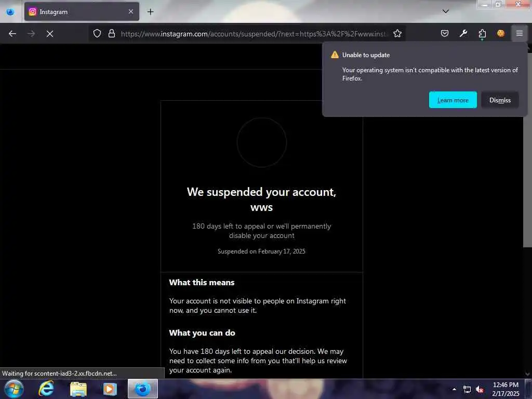Open tracking protection shield info
The width and height of the screenshot is (532, 399).
coord(97,34)
